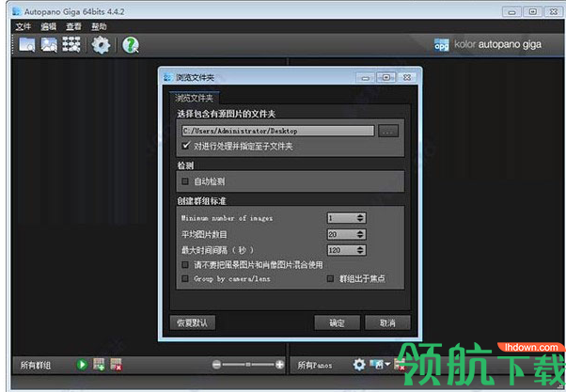The width and height of the screenshot is (566, 392).
Task: Decrease the 最大时间间隔 spinner value
Action: point(360,252)
